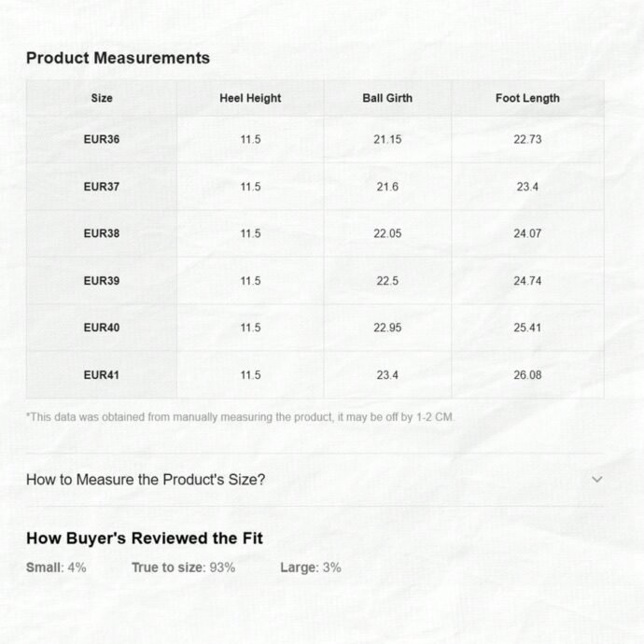Click the Size column header
The height and width of the screenshot is (644, 644).
102,98
